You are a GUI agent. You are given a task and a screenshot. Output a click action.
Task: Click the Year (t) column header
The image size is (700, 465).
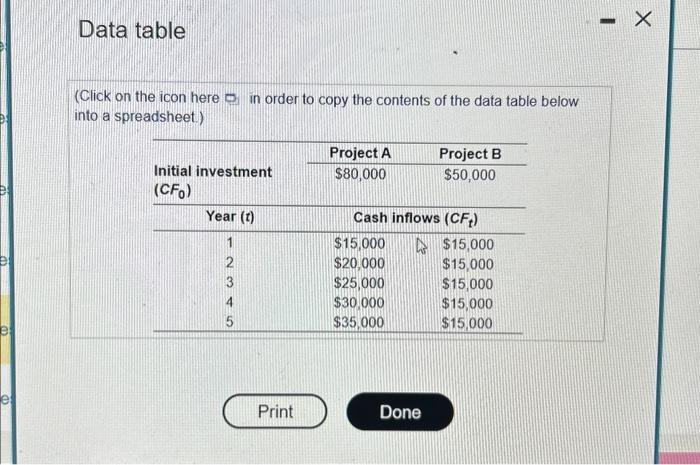[x=229, y=216]
